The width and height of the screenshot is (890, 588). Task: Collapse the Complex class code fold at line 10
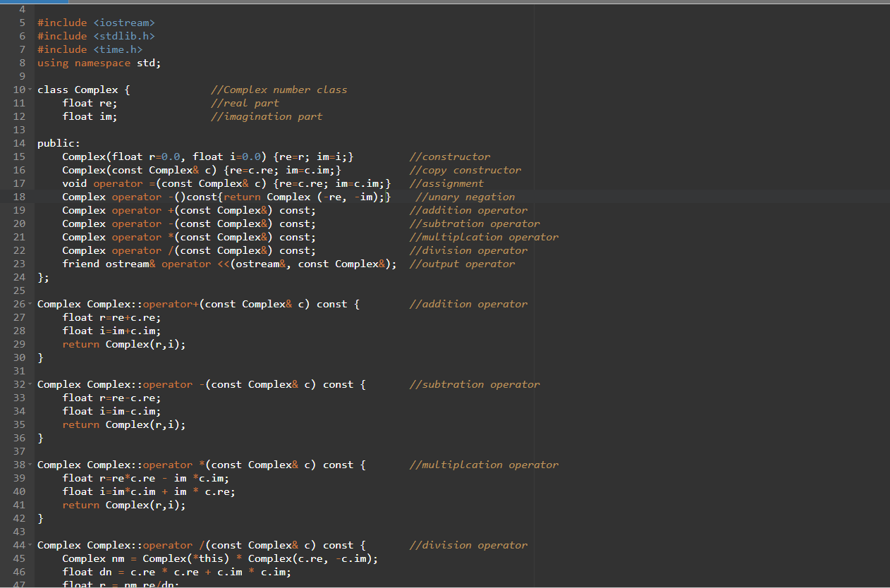(x=31, y=90)
